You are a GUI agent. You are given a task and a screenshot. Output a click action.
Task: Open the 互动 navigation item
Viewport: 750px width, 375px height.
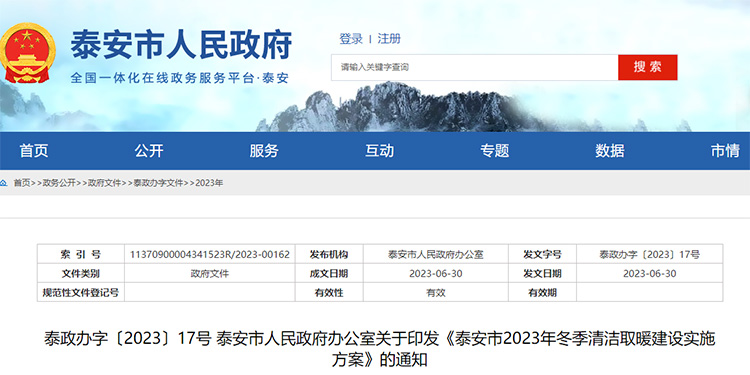point(380,151)
